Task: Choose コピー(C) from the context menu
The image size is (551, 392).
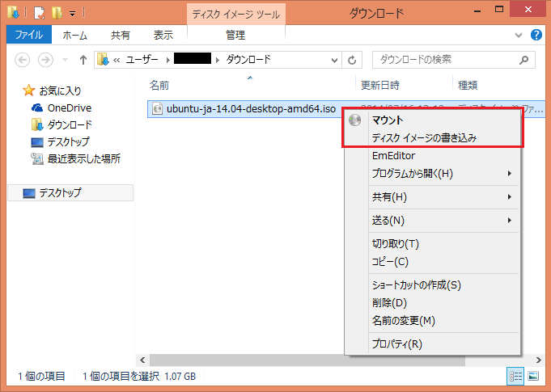Action: point(433,262)
